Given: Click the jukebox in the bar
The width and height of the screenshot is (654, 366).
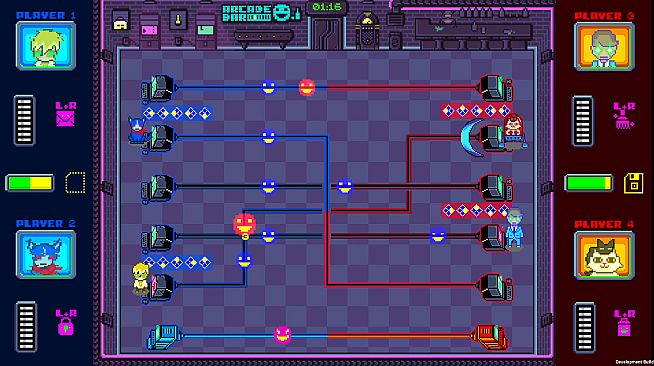Looking at the screenshot, I should [x=367, y=30].
